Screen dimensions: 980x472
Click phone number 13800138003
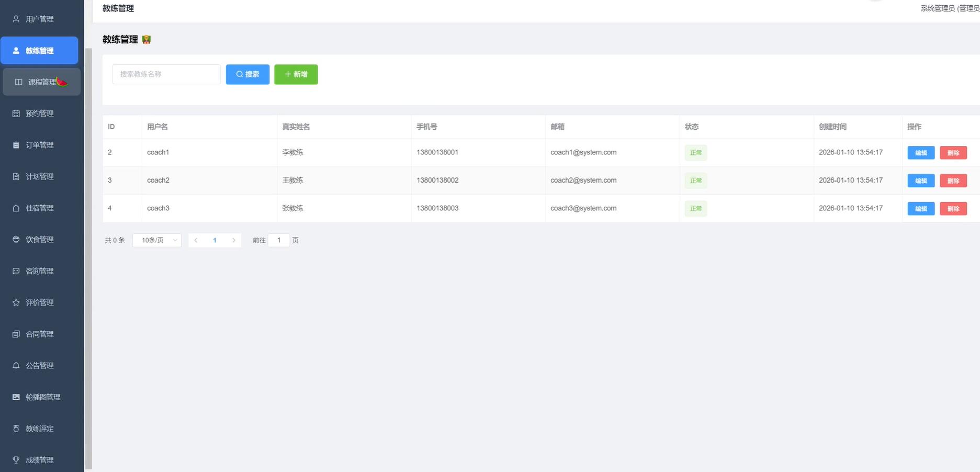437,208
